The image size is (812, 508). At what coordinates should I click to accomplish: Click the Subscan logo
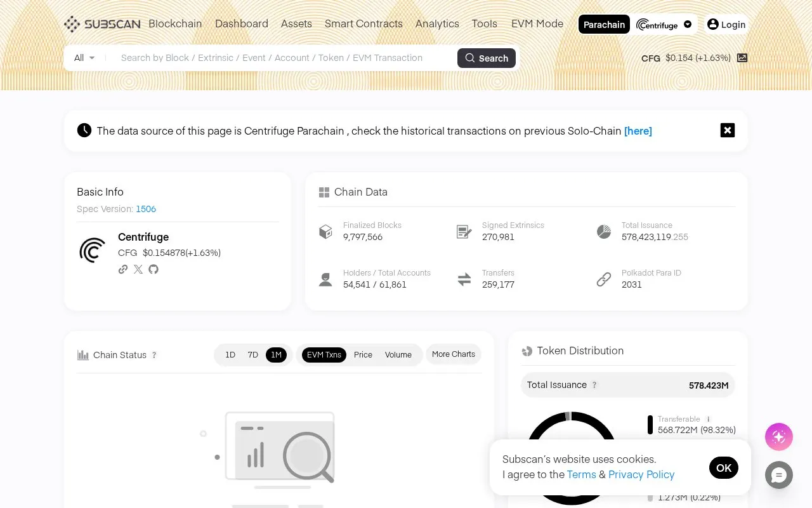[x=101, y=24]
